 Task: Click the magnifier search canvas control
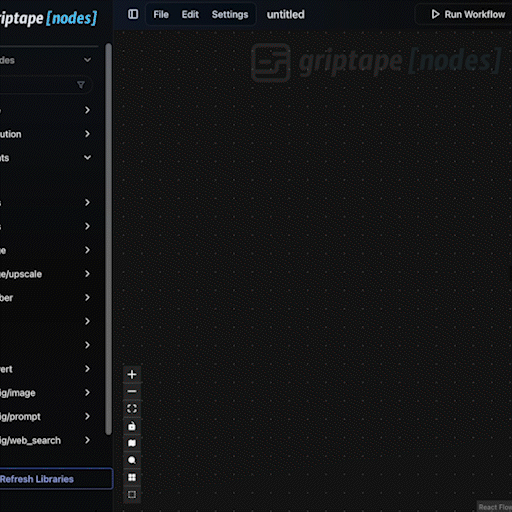[132, 460]
